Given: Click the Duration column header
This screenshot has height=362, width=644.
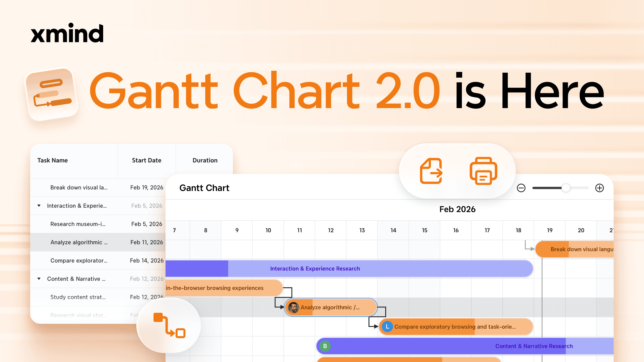Looking at the screenshot, I should point(205,160).
